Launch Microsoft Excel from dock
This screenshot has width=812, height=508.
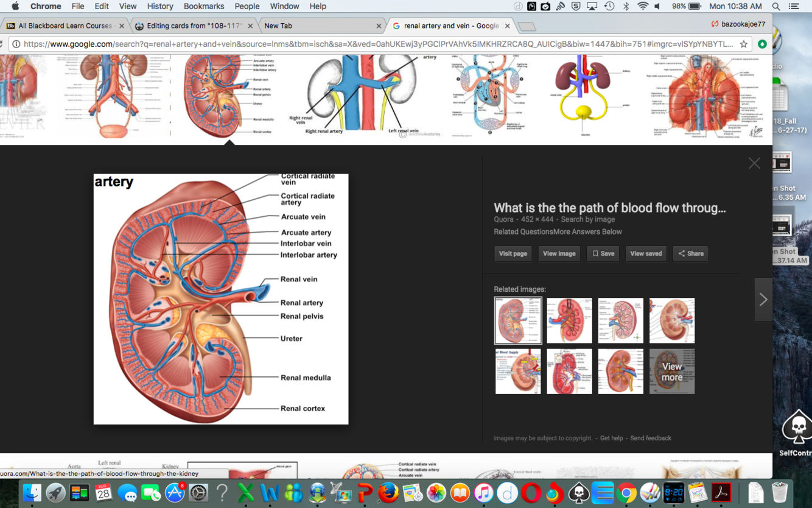click(x=246, y=492)
